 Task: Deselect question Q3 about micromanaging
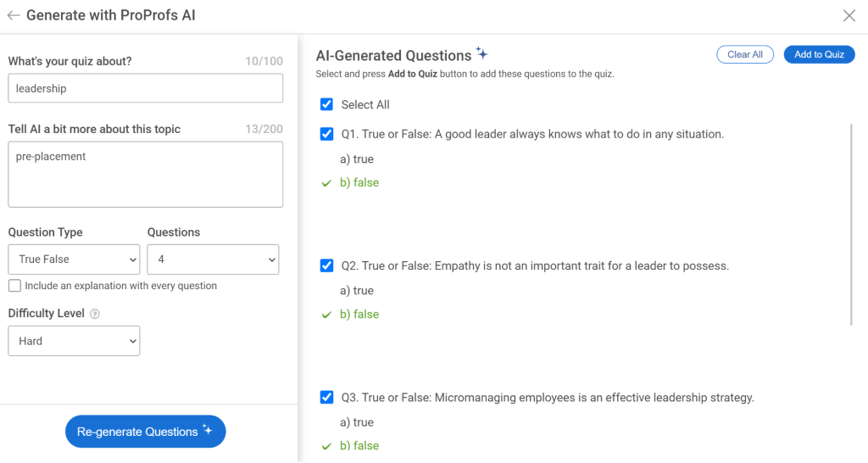click(x=326, y=397)
